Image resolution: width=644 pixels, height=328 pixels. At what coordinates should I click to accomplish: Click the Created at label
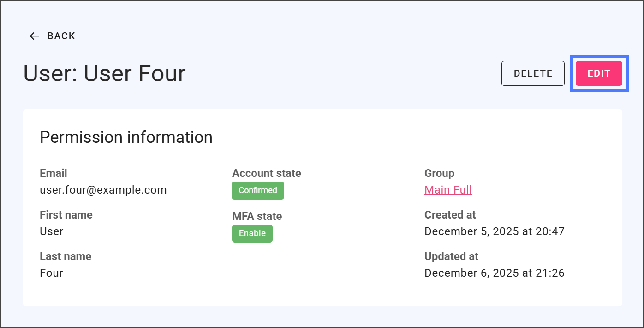coord(450,215)
